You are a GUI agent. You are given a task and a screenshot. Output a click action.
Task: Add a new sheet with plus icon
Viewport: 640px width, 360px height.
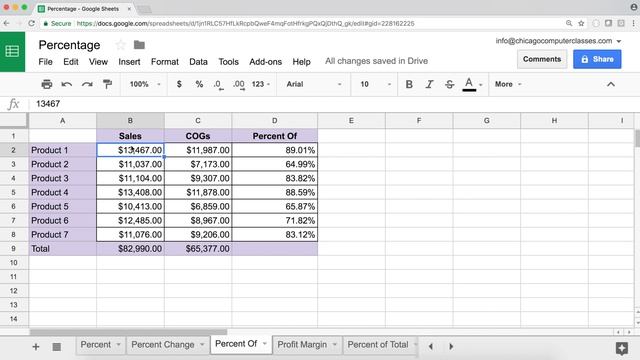[36, 347]
